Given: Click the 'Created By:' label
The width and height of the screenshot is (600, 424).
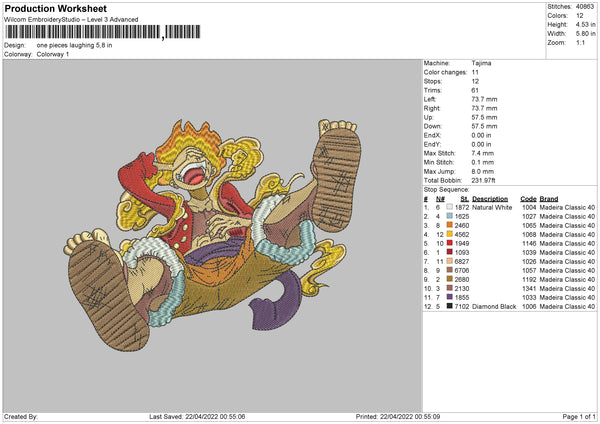Looking at the screenshot, I should 21,417.
